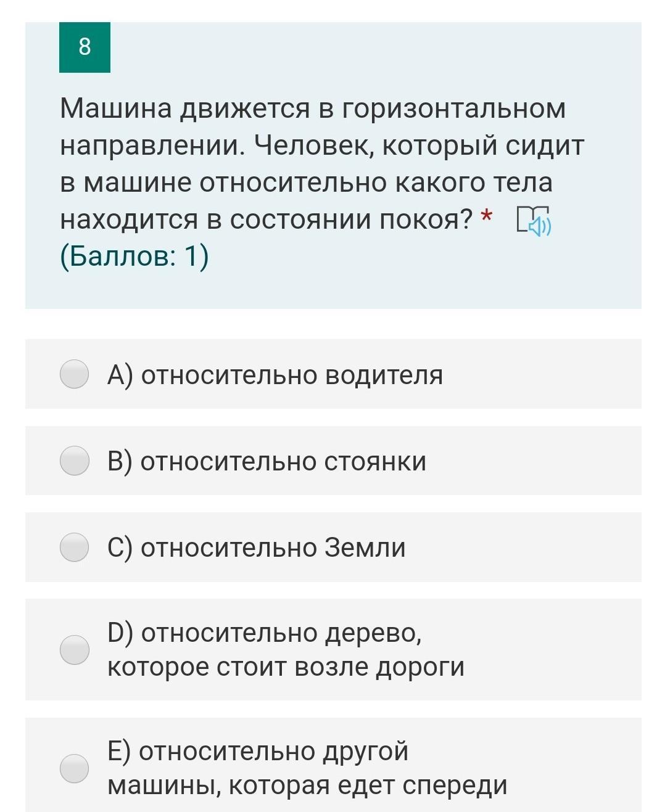Mark the radio button for option E

click(75, 768)
